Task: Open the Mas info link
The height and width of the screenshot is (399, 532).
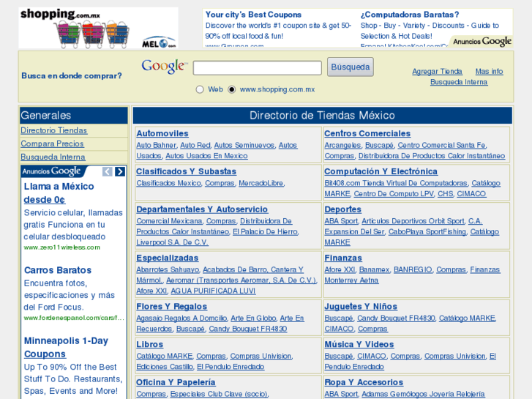Action: coord(489,71)
